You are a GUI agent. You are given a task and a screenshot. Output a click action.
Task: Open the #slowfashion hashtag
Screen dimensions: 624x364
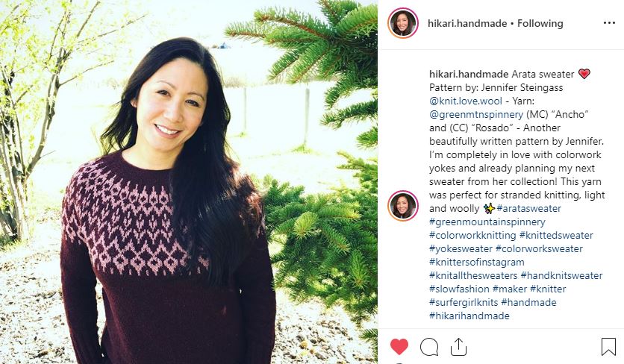point(459,289)
